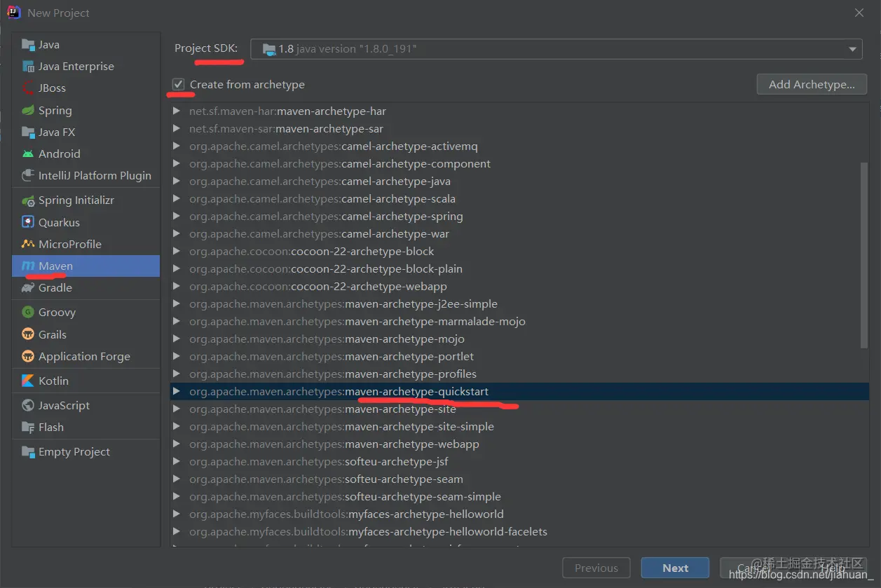The width and height of the screenshot is (881, 588).
Task: Select Empty Project label
Action: pyautogui.click(x=74, y=451)
